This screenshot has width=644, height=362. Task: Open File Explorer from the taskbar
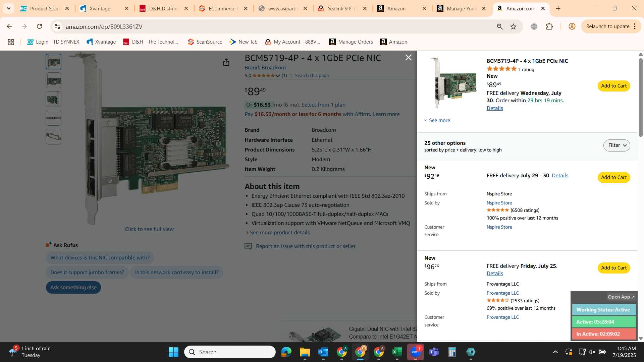click(x=305, y=352)
